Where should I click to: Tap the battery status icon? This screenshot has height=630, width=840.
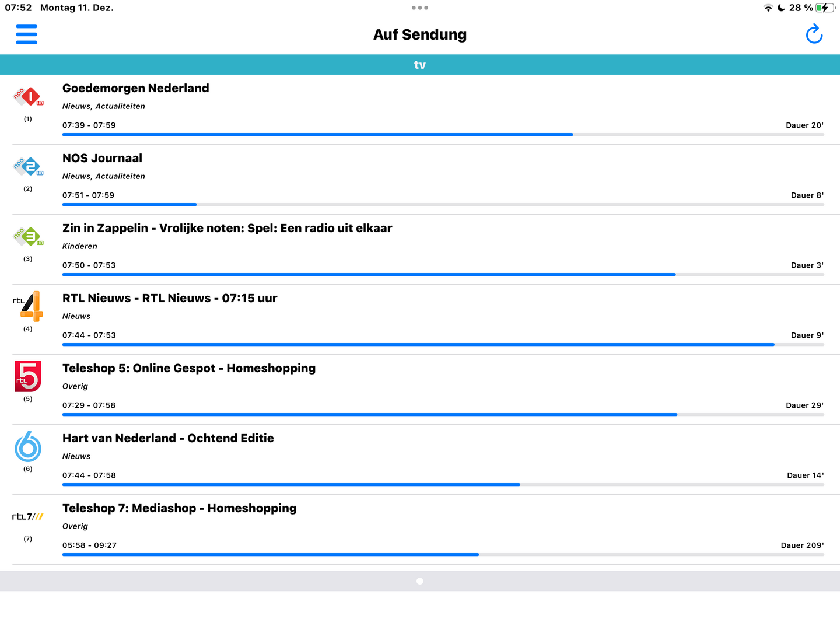(x=825, y=8)
